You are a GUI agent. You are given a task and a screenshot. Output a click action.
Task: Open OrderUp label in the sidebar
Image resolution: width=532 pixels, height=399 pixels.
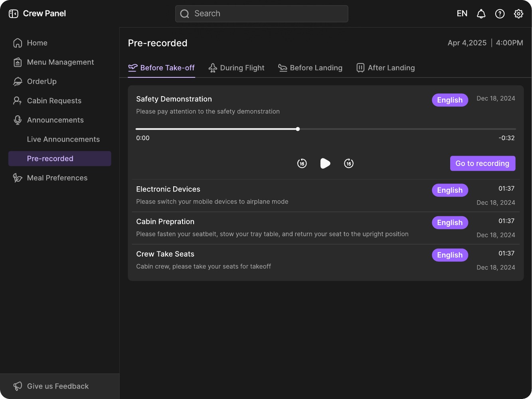[42, 81]
